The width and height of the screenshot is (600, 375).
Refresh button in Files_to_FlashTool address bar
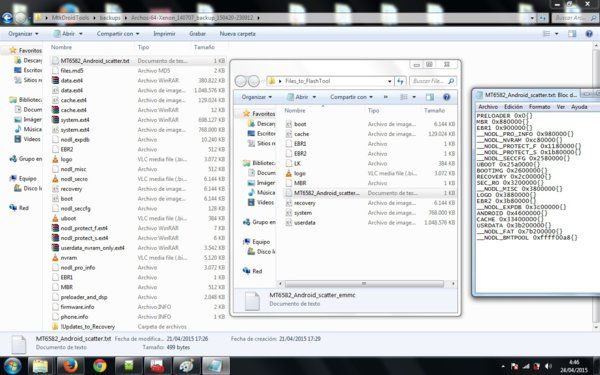coord(400,81)
